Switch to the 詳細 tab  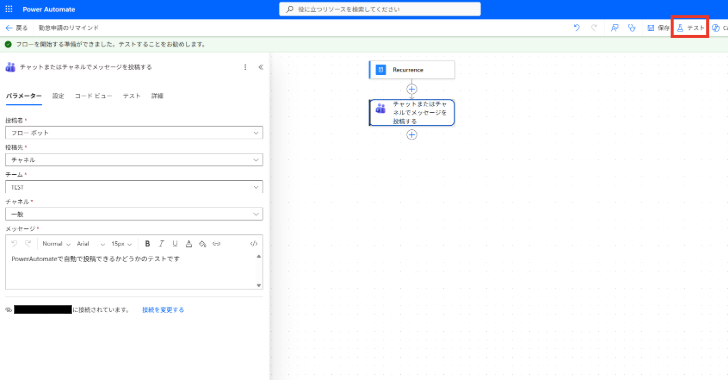(157, 96)
